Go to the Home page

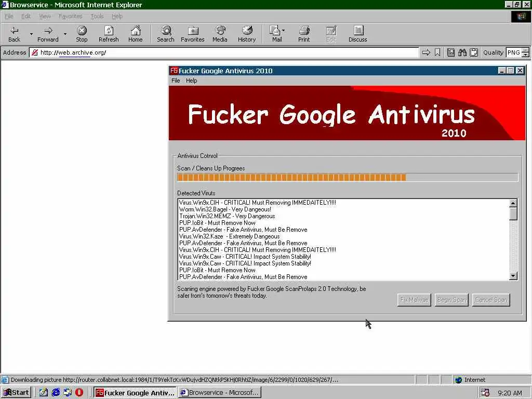[136, 34]
